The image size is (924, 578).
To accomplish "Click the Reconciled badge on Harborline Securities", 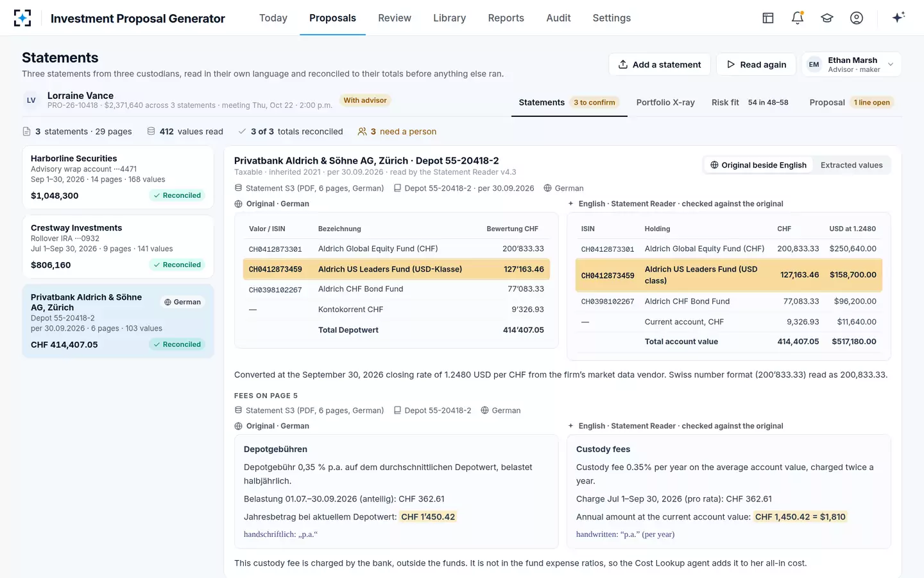I will click(x=177, y=195).
